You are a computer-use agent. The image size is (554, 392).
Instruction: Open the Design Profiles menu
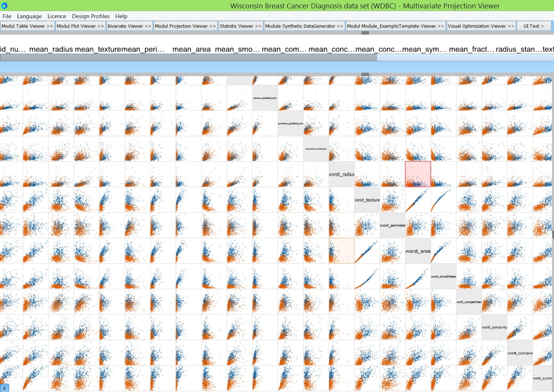(91, 16)
